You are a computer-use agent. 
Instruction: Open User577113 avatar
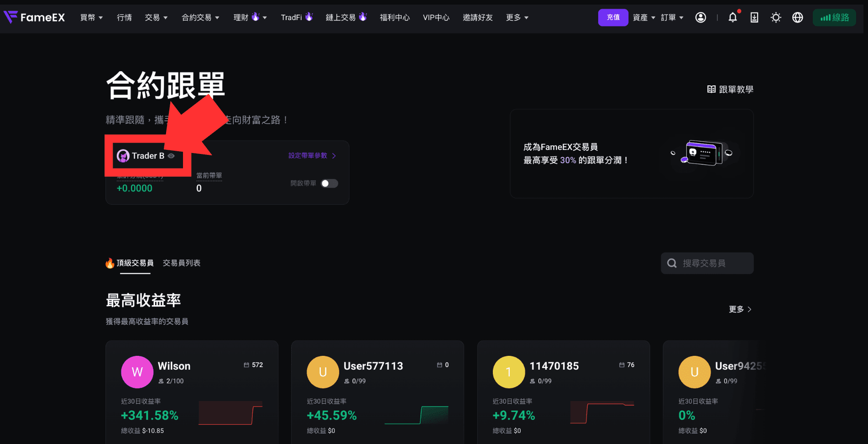tap(323, 372)
